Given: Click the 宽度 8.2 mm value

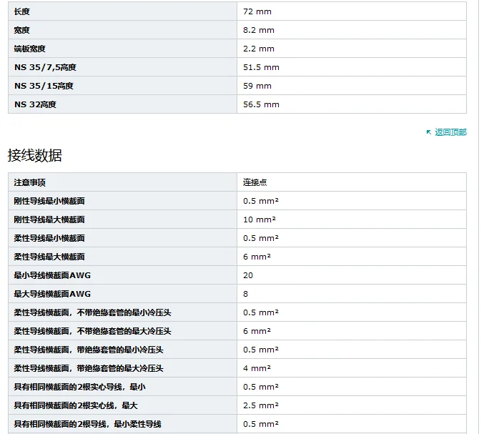Looking at the screenshot, I should pos(258,30).
